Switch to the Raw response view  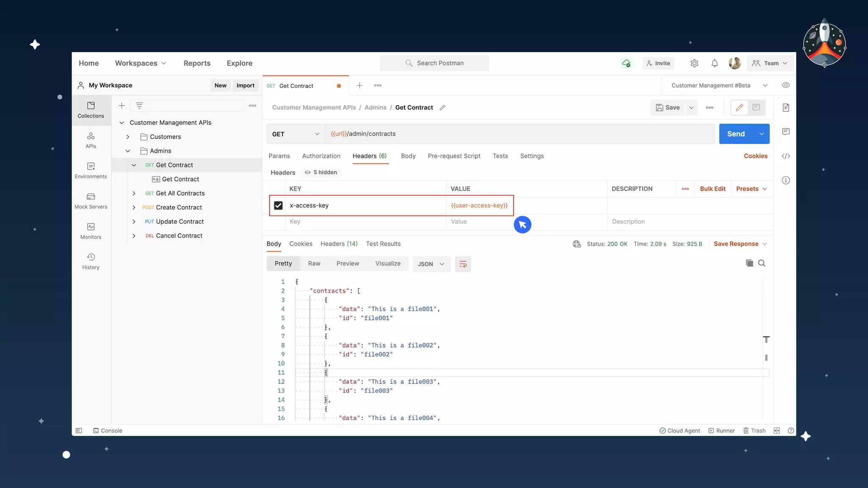coord(314,263)
